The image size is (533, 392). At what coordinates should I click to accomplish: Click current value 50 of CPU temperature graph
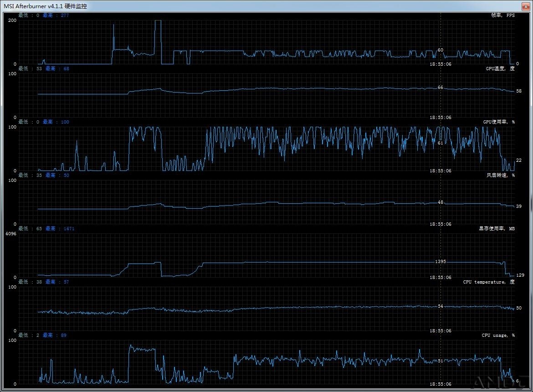tap(519, 308)
